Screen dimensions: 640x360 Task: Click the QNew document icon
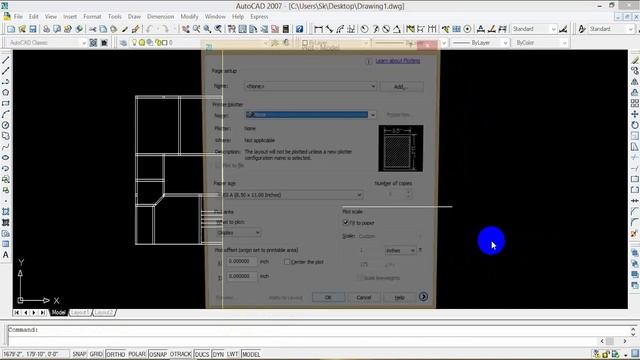coord(11,29)
